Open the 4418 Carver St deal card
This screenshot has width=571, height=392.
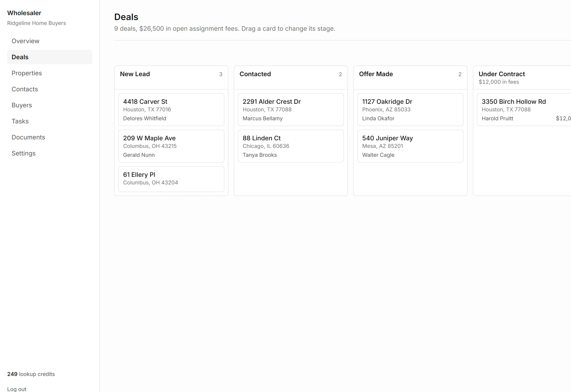tap(171, 110)
